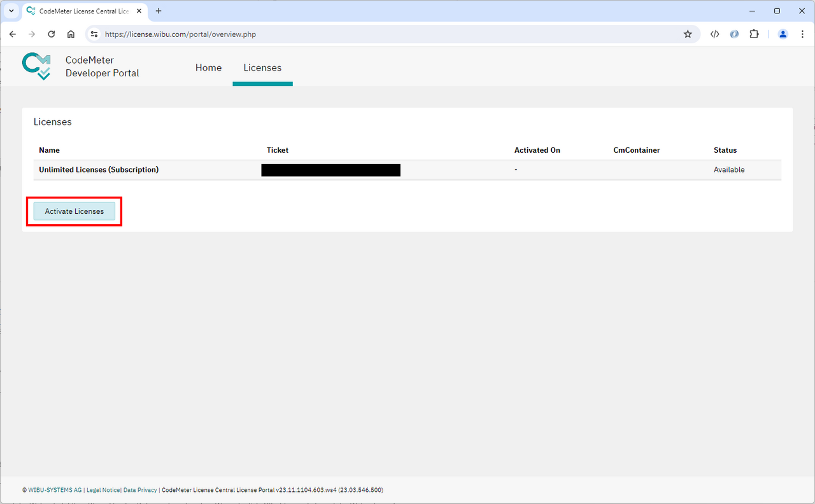This screenshot has width=815, height=504.
Task: Click the Status column header
Action: (725, 150)
